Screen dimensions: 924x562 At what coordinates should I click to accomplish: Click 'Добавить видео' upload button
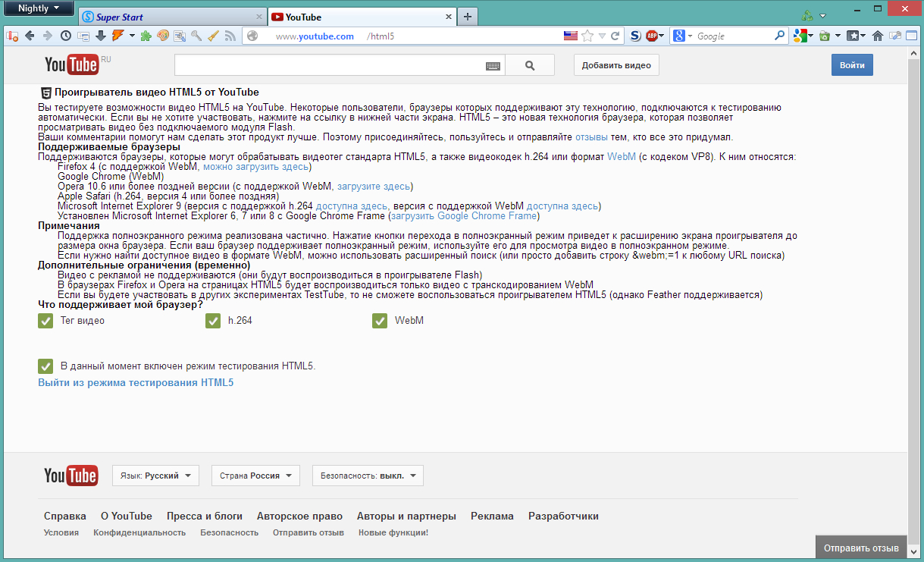click(x=616, y=65)
